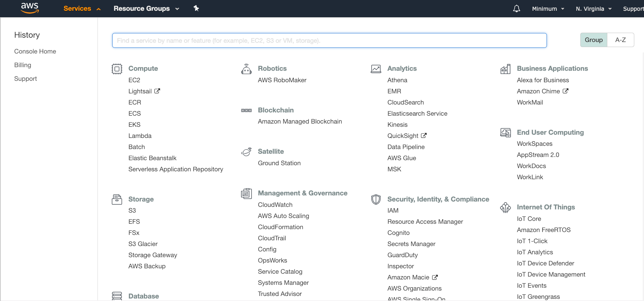Image resolution: width=644 pixels, height=301 pixels.
Task: Open Support from History sidebar
Action: tap(26, 79)
